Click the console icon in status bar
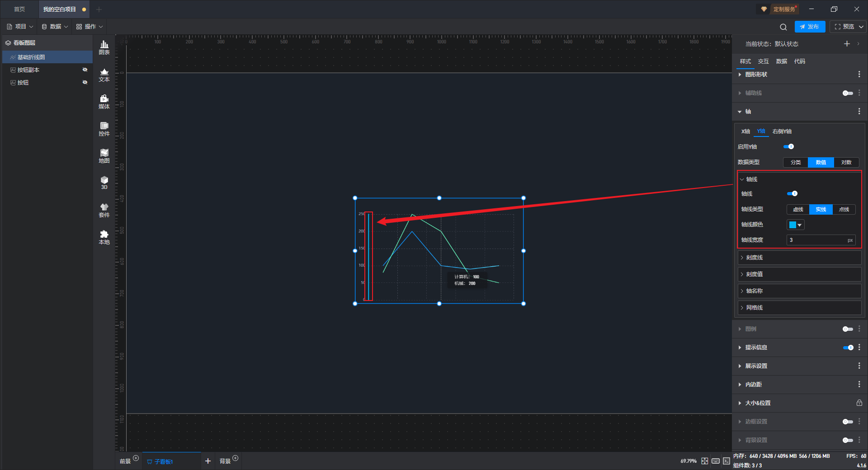The height and width of the screenshot is (470, 868). (726, 461)
